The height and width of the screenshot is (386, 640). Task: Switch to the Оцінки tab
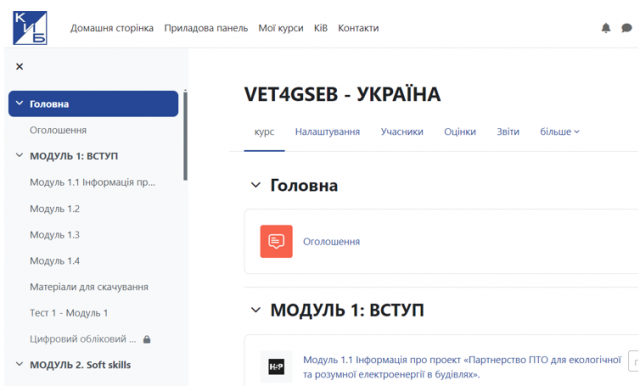(x=460, y=132)
